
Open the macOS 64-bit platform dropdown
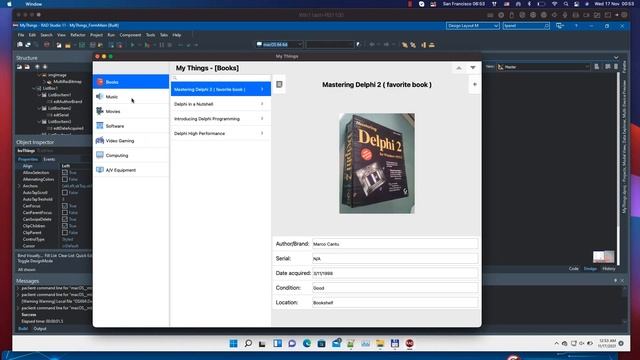point(280,44)
